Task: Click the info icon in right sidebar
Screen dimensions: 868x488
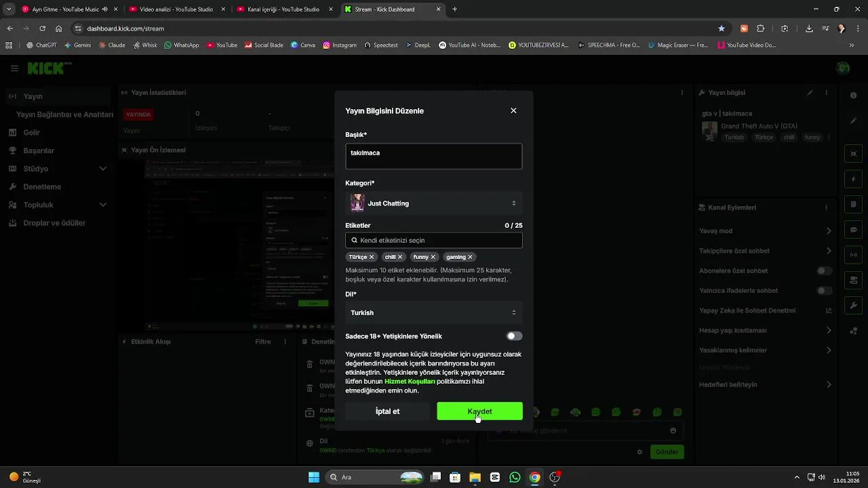Action: point(853,96)
